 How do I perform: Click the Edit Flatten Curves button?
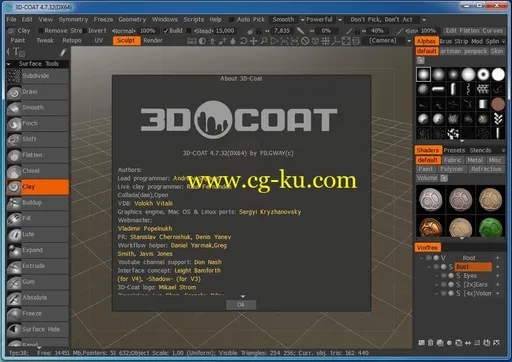click(474, 31)
